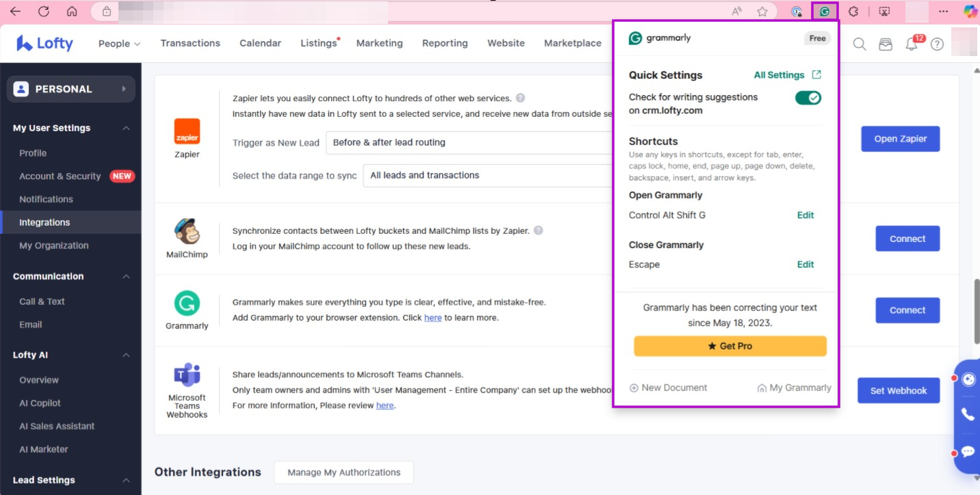Click the browser extensions puzzle icon
Image resolution: width=980 pixels, height=495 pixels.
pyautogui.click(x=853, y=12)
